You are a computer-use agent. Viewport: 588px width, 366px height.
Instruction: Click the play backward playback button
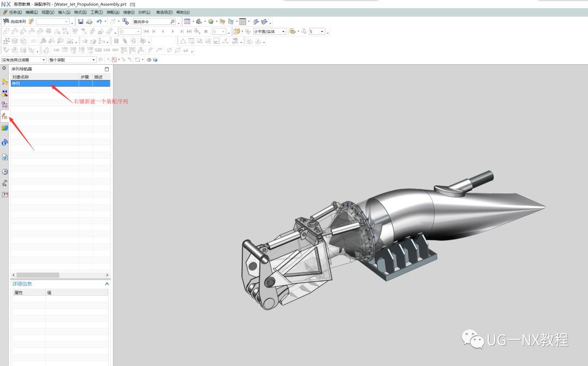(x=163, y=32)
